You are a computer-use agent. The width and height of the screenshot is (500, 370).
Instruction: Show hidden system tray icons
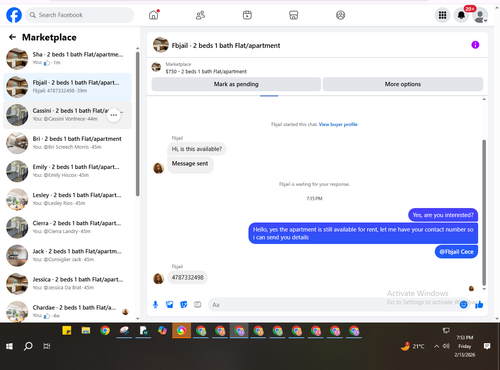coord(436,346)
